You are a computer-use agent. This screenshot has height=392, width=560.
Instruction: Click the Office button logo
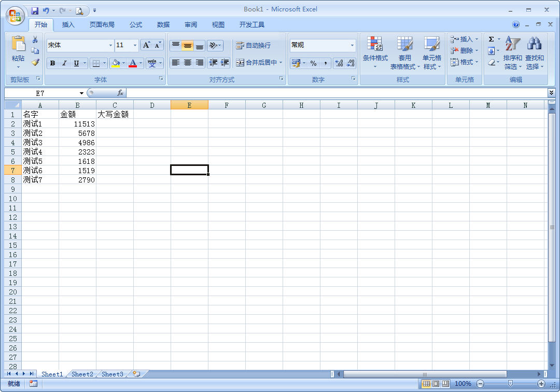pos(15,16)
